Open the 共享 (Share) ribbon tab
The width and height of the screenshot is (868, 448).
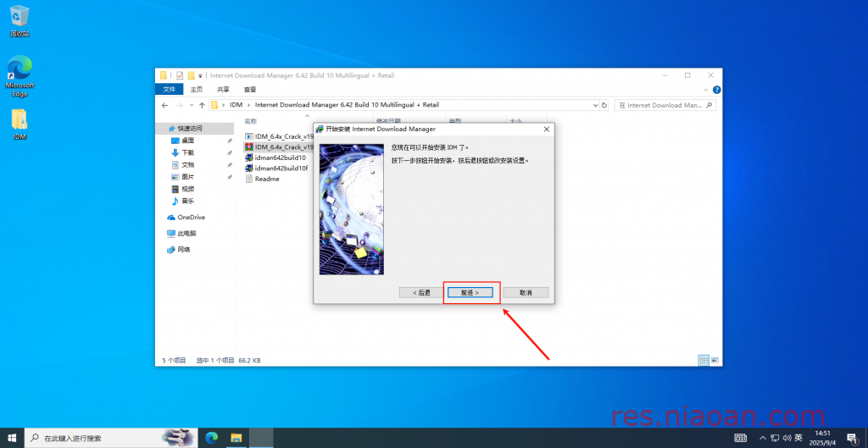click(223, 89)
